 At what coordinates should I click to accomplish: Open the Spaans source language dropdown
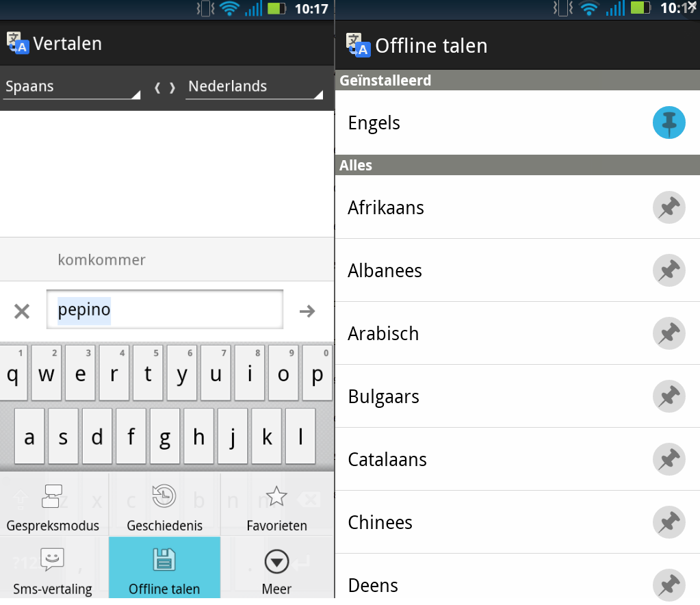point(72,87)
